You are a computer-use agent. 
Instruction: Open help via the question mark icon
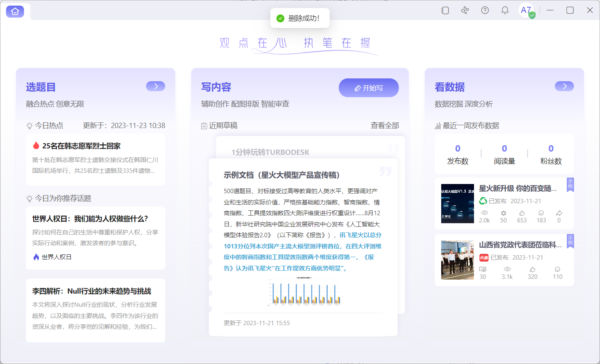485,10
